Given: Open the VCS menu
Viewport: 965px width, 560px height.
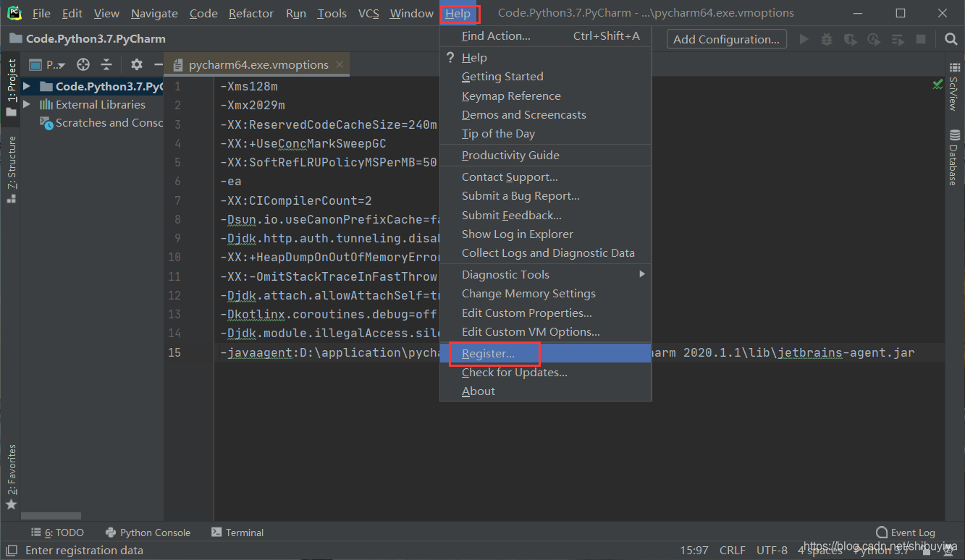Looking at the screenshot, I should click(x=368, y=14).
